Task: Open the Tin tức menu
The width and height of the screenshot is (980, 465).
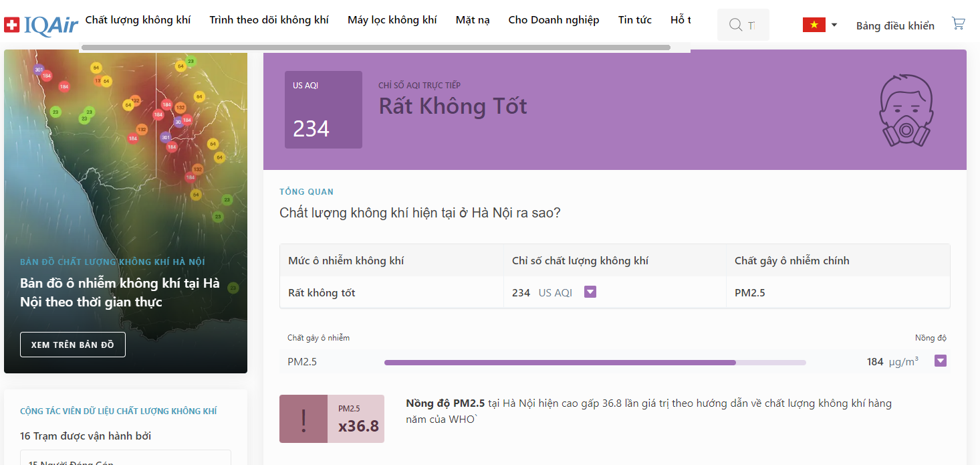Action: (635, 20)
